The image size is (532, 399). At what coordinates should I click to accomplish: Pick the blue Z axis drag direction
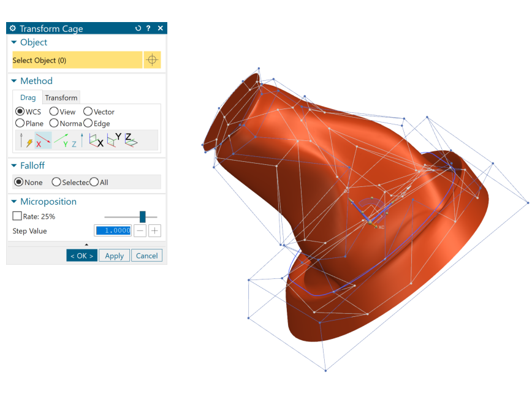click(x=78, y=140)
